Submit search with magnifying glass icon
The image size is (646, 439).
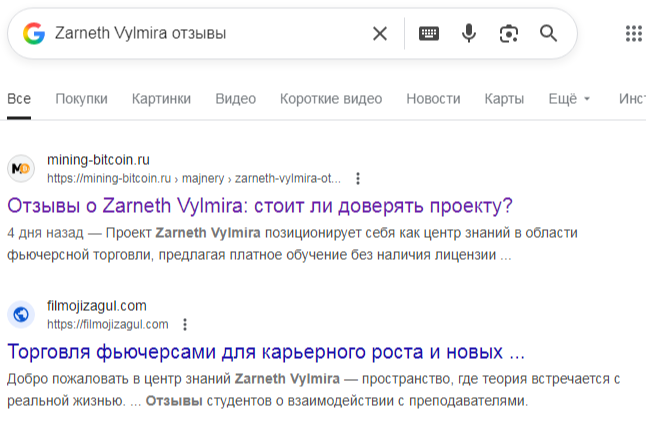click(548, 34)
